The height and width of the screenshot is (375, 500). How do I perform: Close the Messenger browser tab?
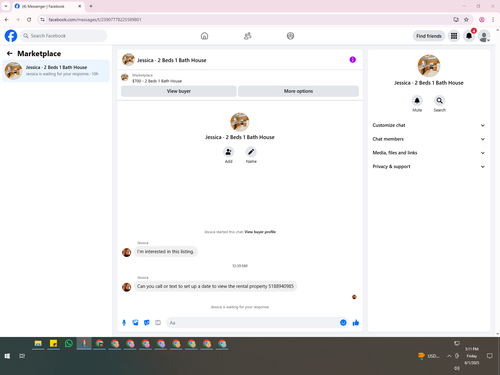(80, 6)
